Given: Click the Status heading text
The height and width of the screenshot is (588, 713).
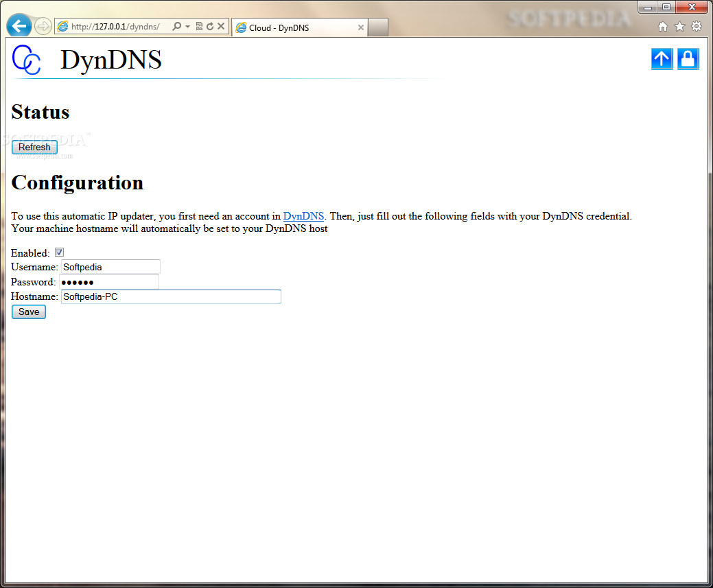Looking at the screenshot, I should click(40, 113).
